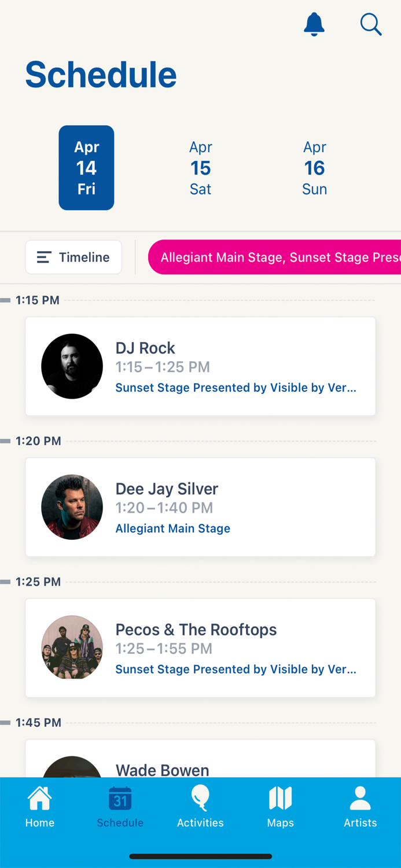This screenshot has width=401, height=868.
Task: View Pecos & The Rooftops schedule entry
Action: point(200,648)
